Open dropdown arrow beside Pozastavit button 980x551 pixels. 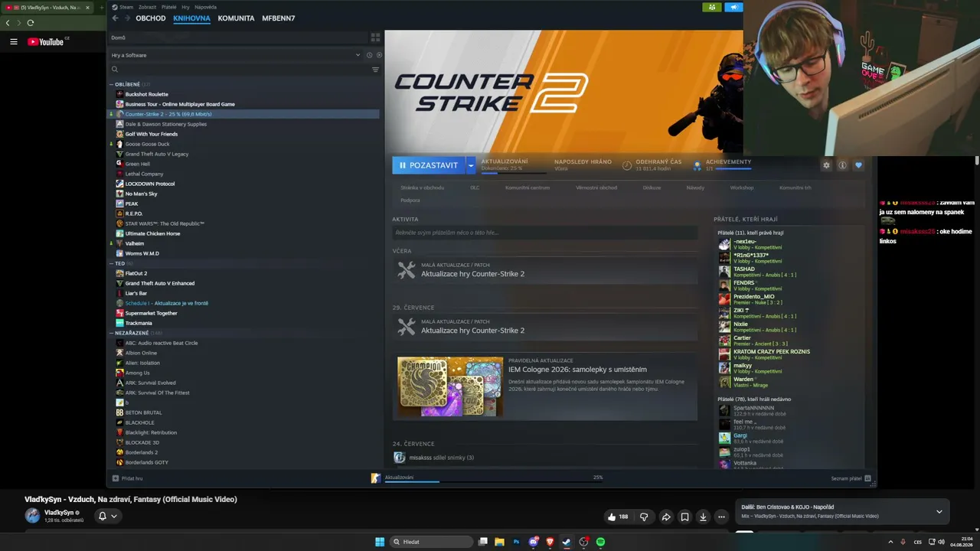click(x=471, y=165)
